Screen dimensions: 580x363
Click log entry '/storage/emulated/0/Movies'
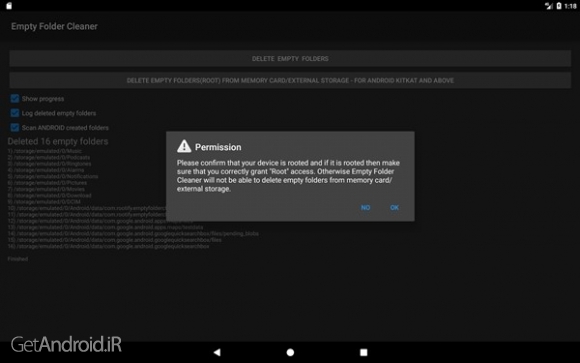(46, 189)
